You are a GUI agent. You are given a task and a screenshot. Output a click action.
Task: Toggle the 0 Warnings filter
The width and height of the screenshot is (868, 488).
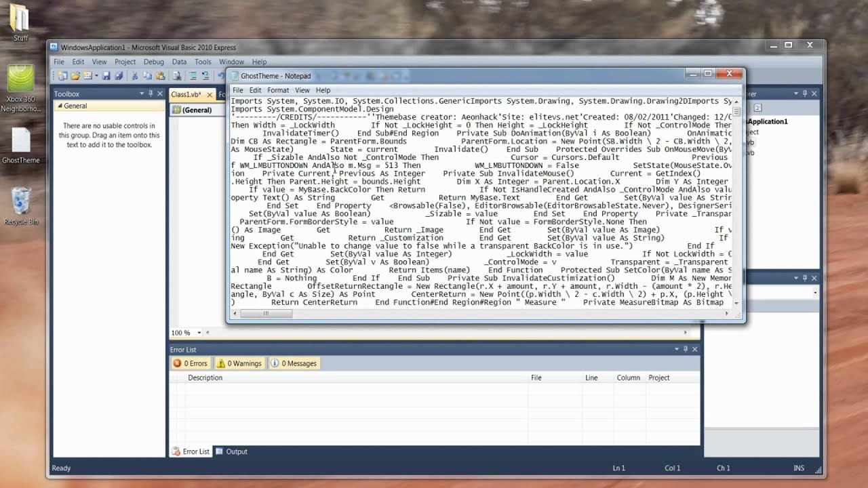coord(239,363)
